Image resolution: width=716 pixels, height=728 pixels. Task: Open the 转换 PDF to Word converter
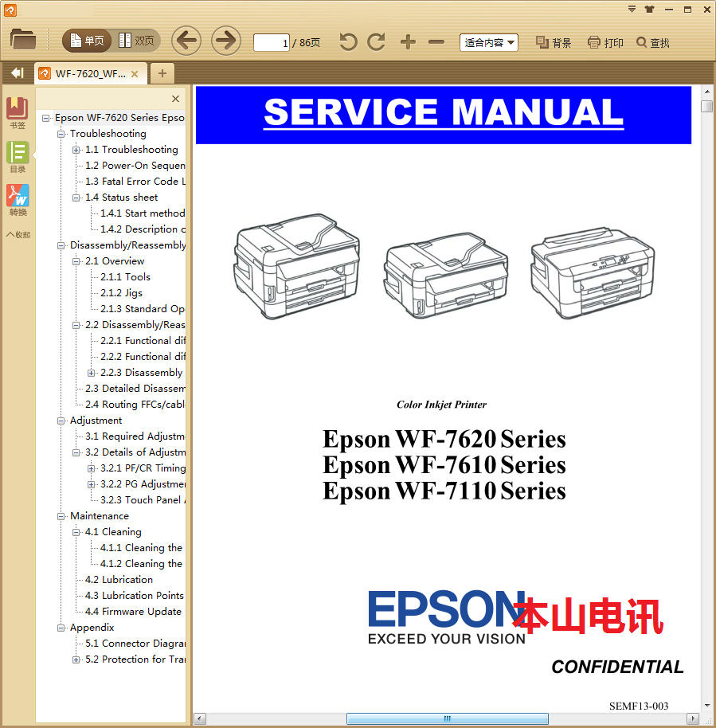pyautogui.click(x=18, y=200)
